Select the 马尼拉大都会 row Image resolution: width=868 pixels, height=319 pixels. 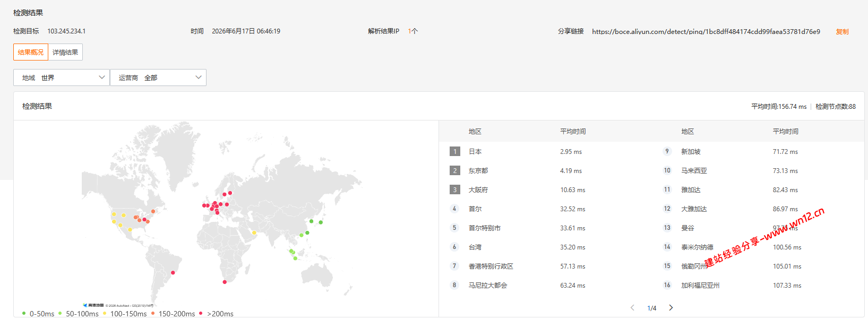(545, 285)
